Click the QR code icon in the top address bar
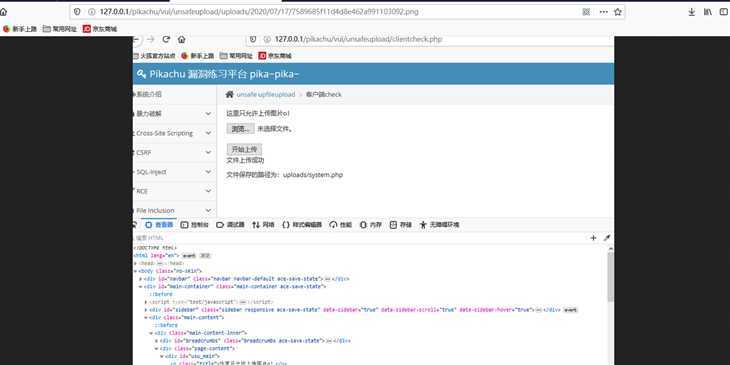Screen dimensions: 730x365 tap(586, 12)
